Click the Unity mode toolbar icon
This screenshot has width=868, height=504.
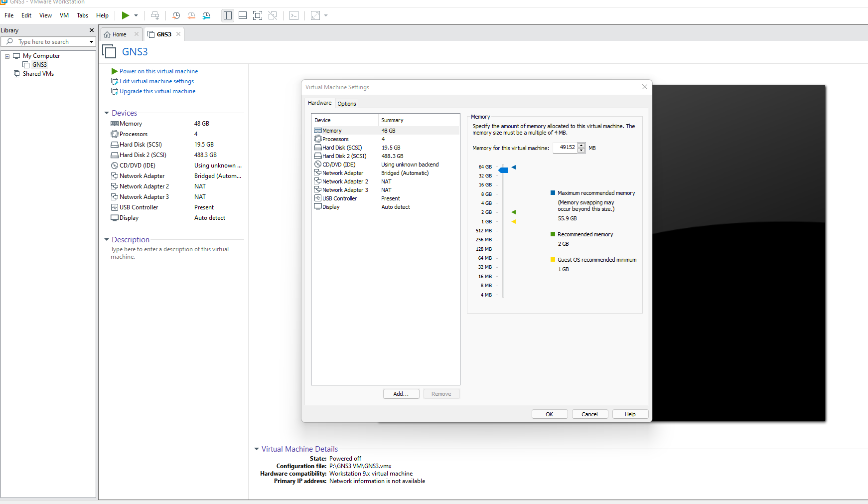(273, 15)
